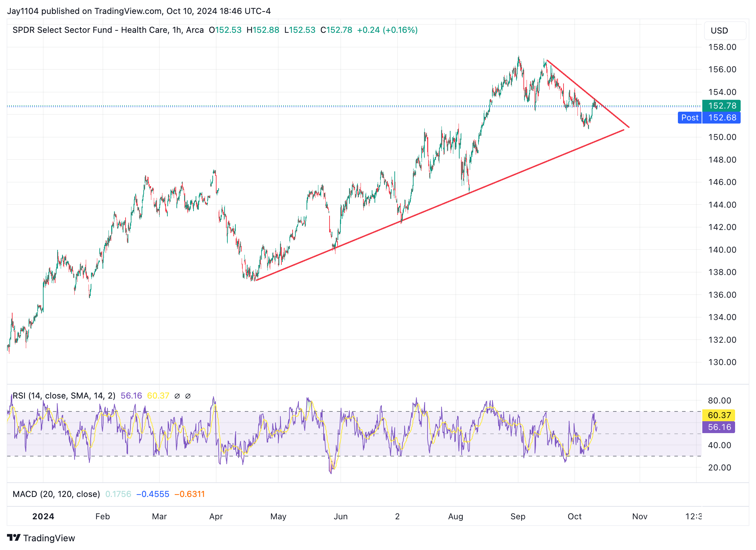Click the 144.00 price axis label
Screen dimensions: 756x550
(722, 205)
